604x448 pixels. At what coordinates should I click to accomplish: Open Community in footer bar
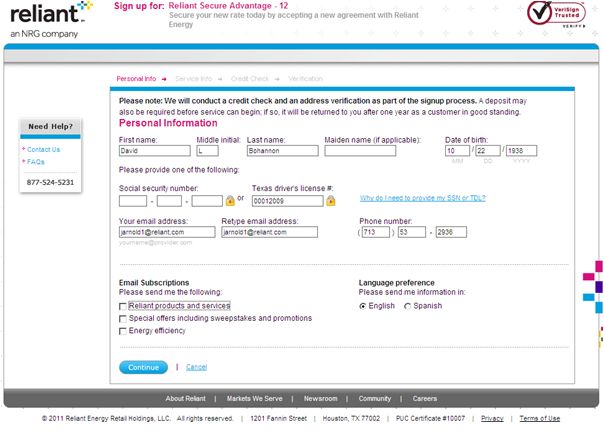pyautogui.click(x=375, y=399)
